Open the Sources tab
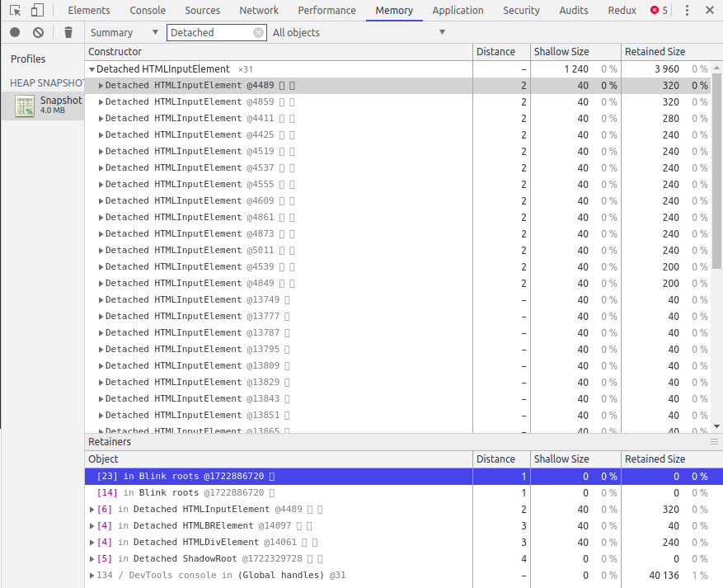 pos(203,10)
